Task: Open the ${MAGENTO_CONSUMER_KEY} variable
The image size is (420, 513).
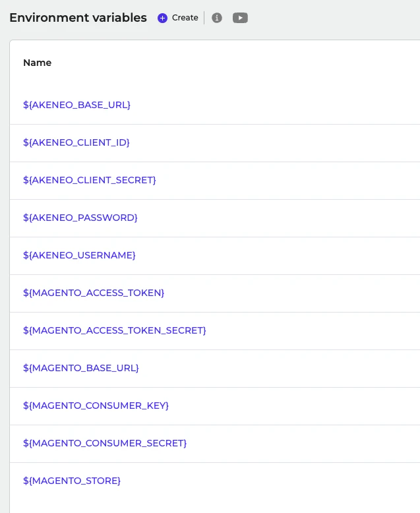Action: click(x=96, y=406)
